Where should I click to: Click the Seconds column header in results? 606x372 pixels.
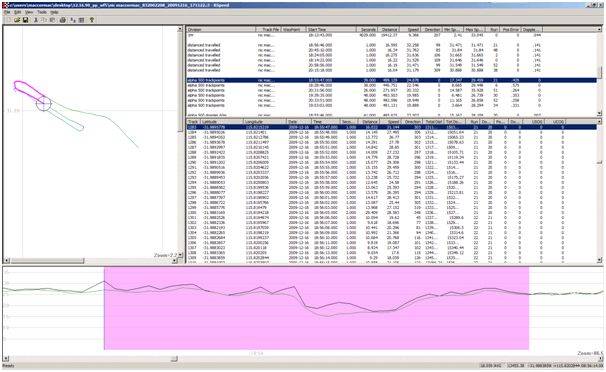[366, 29]
